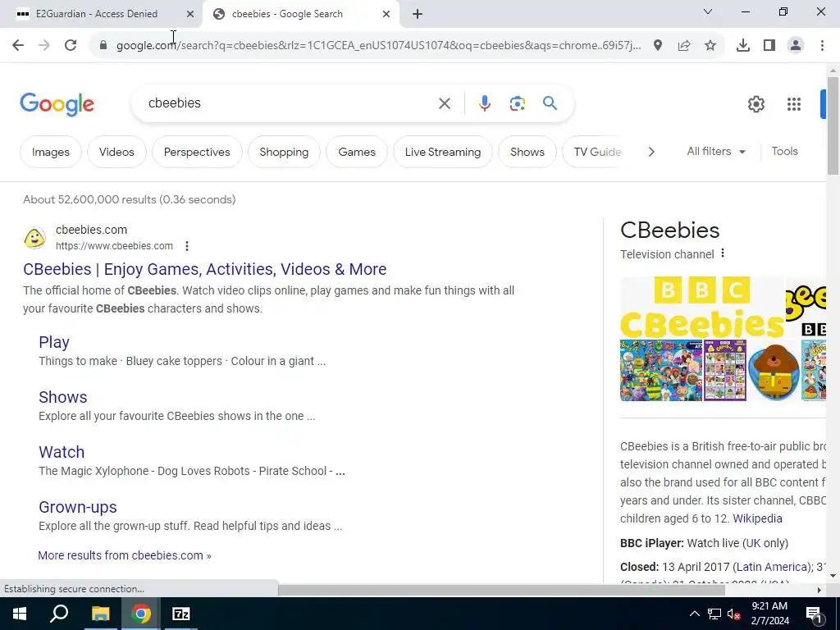Screen dimensions: 840x630
Task: Select the TV Guide filter chip
Action: tap(597, 152)
